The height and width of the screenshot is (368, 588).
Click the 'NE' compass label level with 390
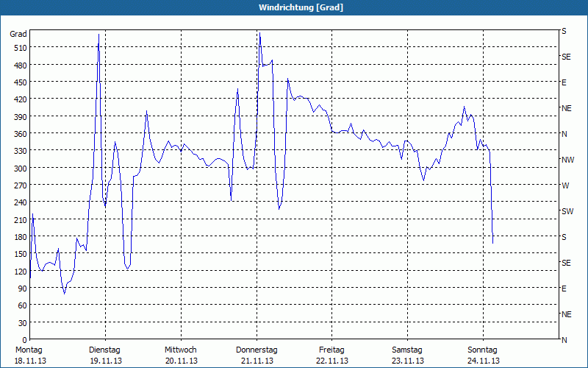pyautogui.click(x=567, y=108)
